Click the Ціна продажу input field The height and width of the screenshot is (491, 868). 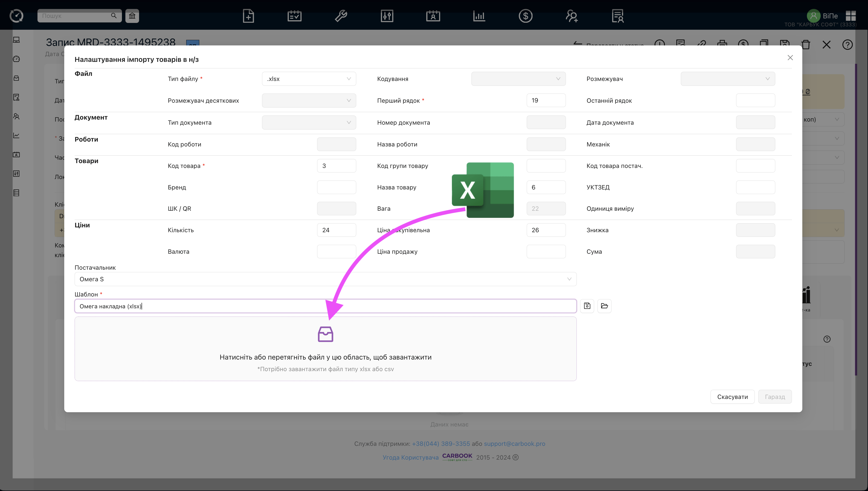546,251
